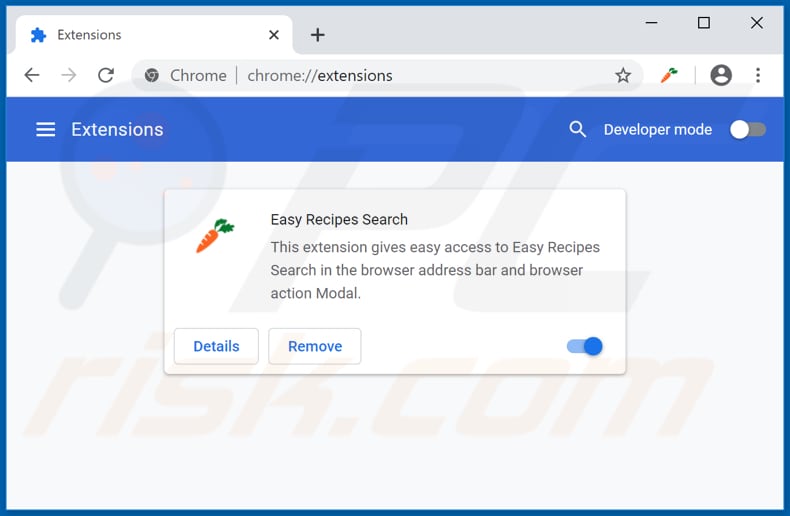Viewport: 790px width, 516px height.
Task: Click the chrome://extensions address bar
Action: (388, 75)
